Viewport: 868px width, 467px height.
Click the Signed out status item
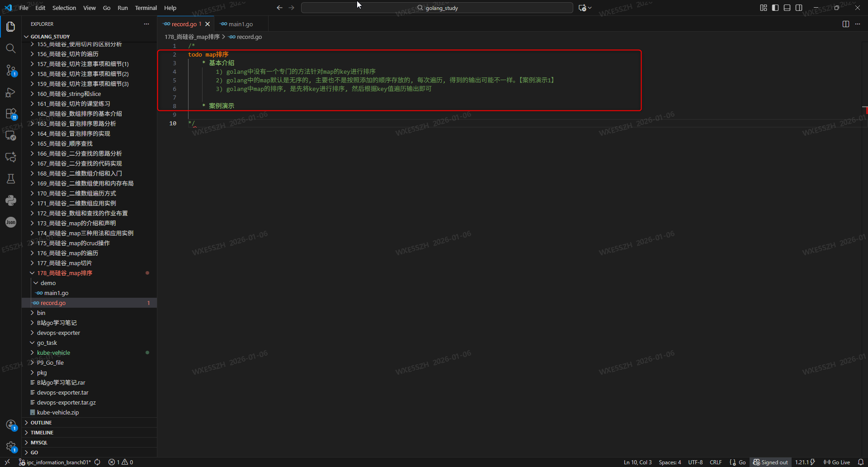point(770,462)
